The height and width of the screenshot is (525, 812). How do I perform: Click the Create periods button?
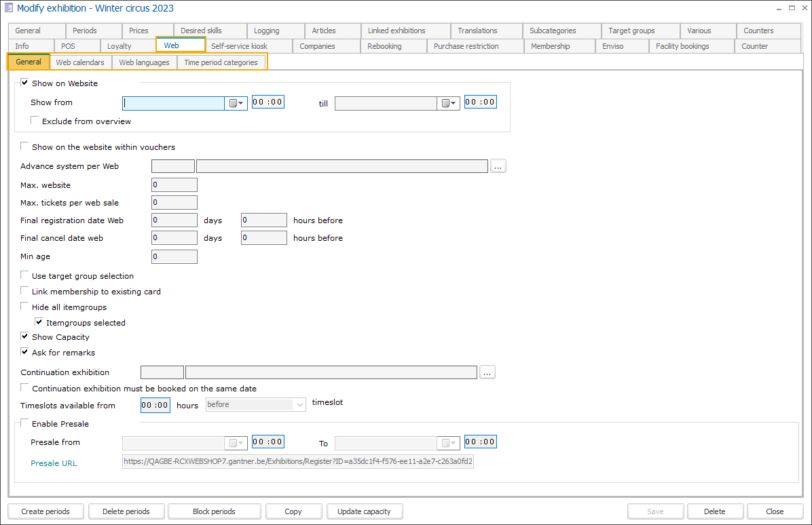coord(45,511)
